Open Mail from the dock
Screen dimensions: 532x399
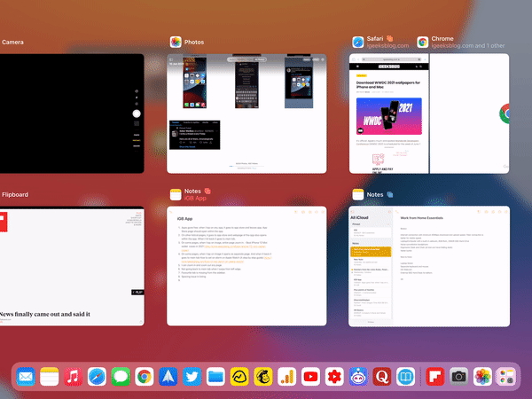point(26,377)
